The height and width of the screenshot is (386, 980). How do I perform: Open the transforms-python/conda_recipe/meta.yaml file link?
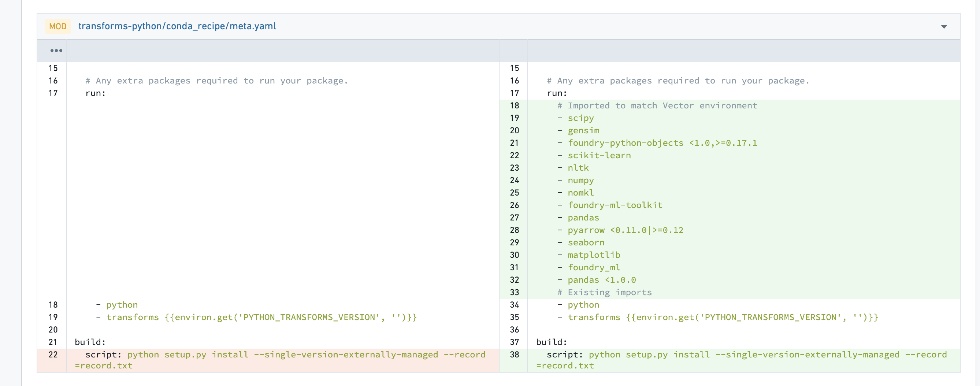coord(177,26)
